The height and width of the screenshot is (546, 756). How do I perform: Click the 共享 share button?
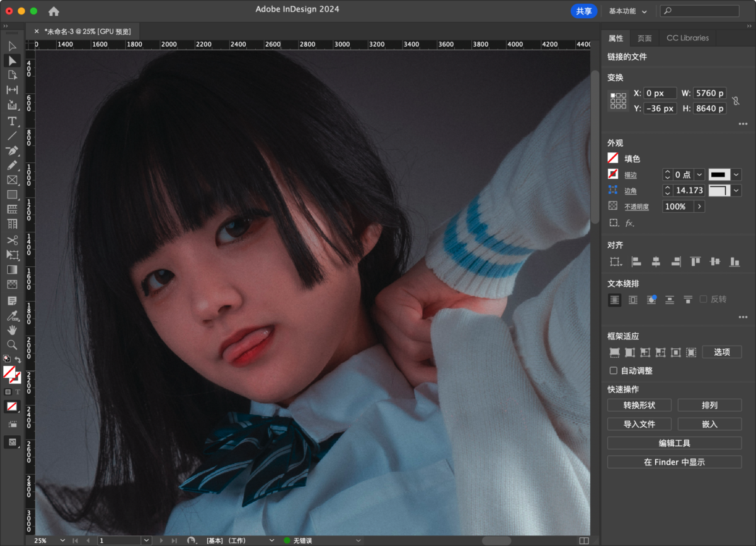584,11
